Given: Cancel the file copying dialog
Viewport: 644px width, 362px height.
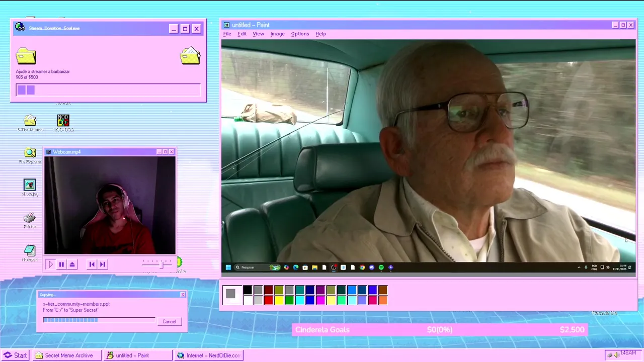Looking at the screenshot, I should tap(169, 321).
